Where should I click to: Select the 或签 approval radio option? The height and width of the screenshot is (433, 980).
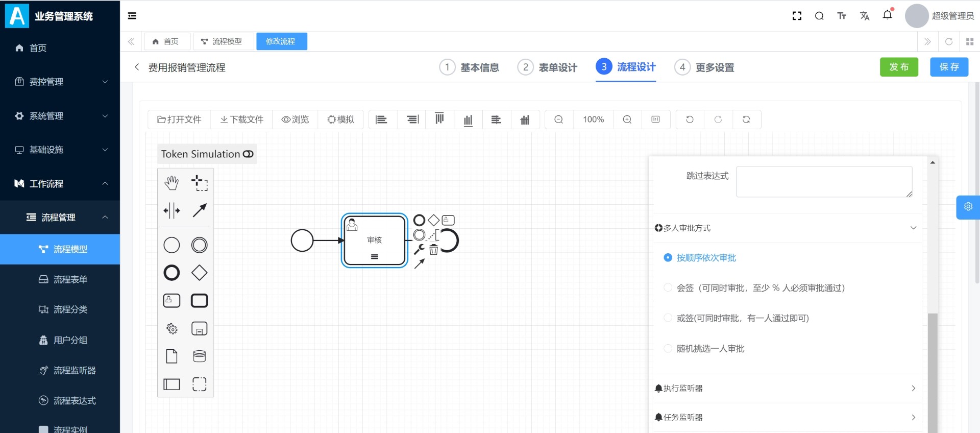(x=668, y=318)
